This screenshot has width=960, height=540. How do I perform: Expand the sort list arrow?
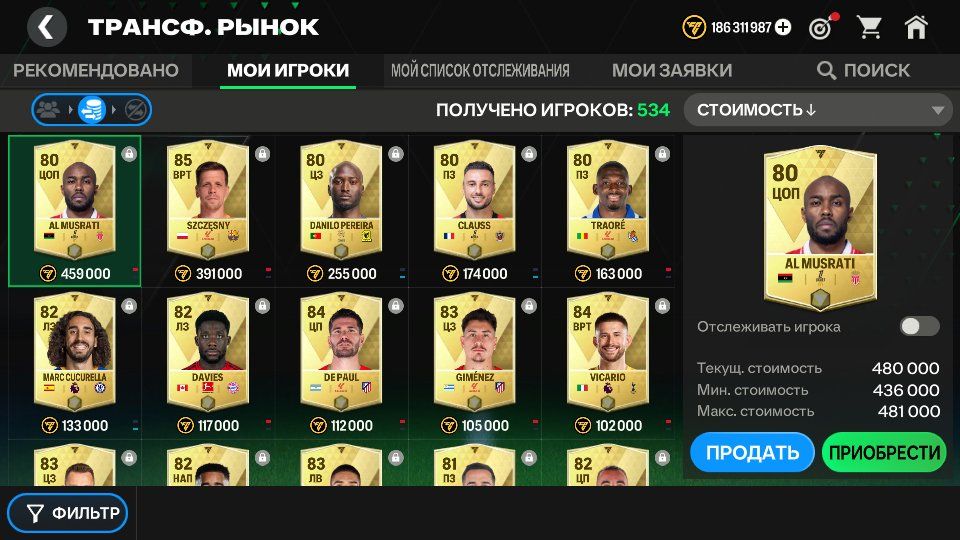pos(937,111)
